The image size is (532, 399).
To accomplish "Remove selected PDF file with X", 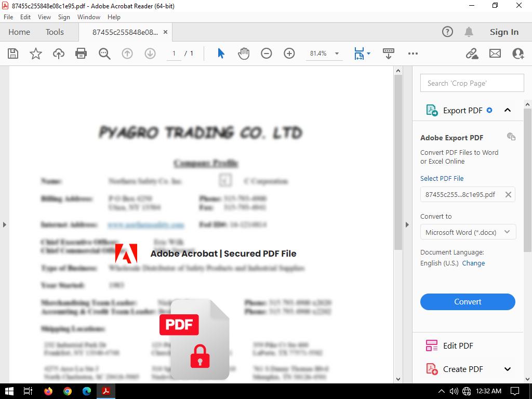I will [x=508, y=195].
